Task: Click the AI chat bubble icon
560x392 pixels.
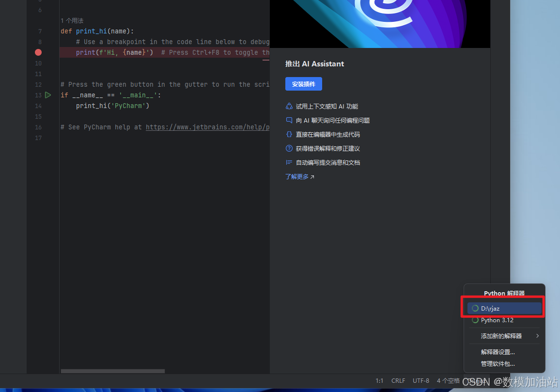Action: coord(289,120)
